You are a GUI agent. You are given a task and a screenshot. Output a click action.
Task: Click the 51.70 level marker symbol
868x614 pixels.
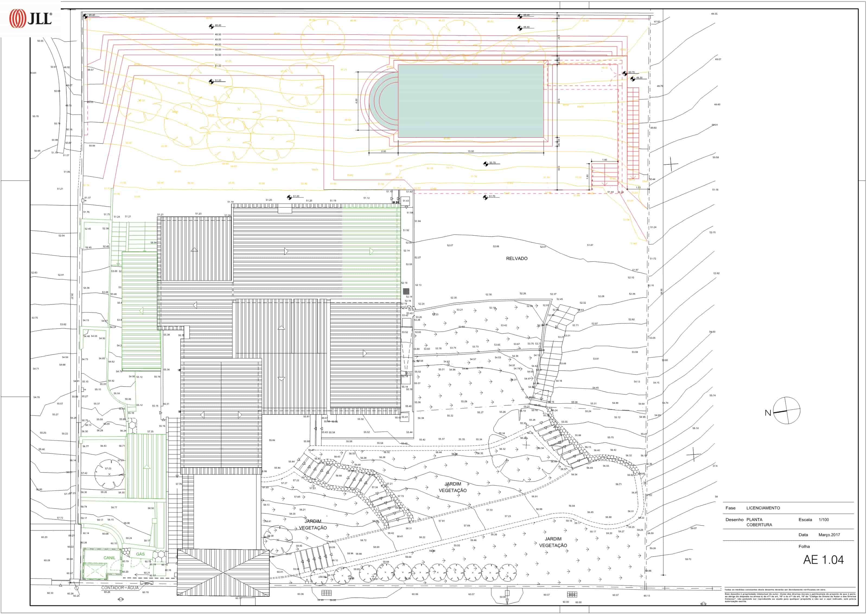(x=486, y=197)
